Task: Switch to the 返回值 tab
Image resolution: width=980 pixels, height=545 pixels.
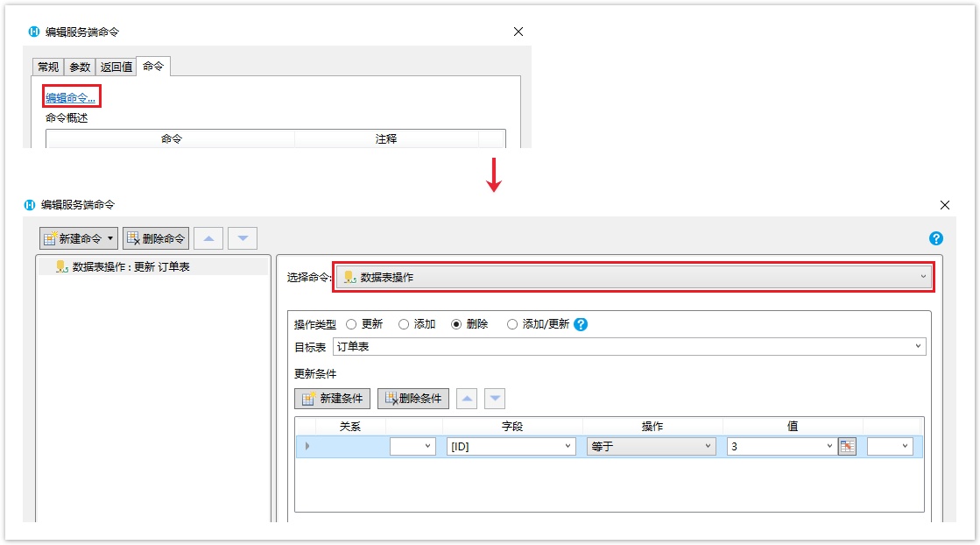Action: (116, 67)
